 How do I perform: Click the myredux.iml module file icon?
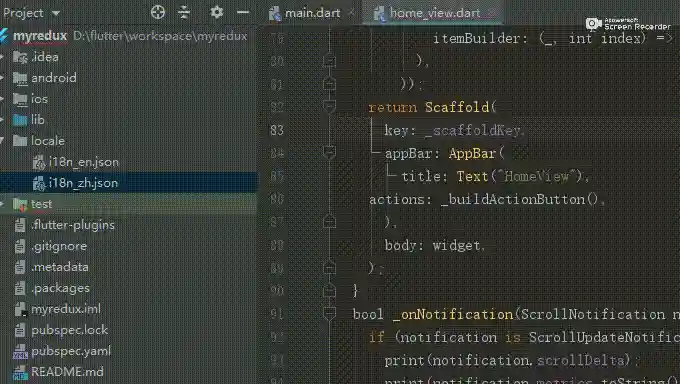[20, 309]
